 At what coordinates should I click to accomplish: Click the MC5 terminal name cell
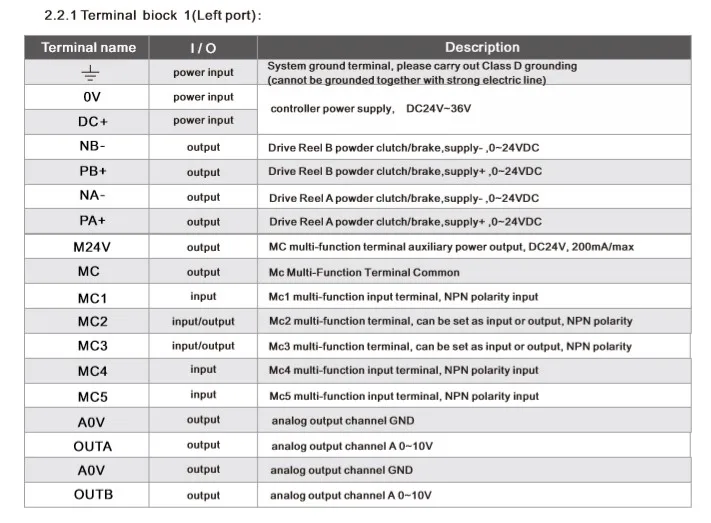point(88,396)
